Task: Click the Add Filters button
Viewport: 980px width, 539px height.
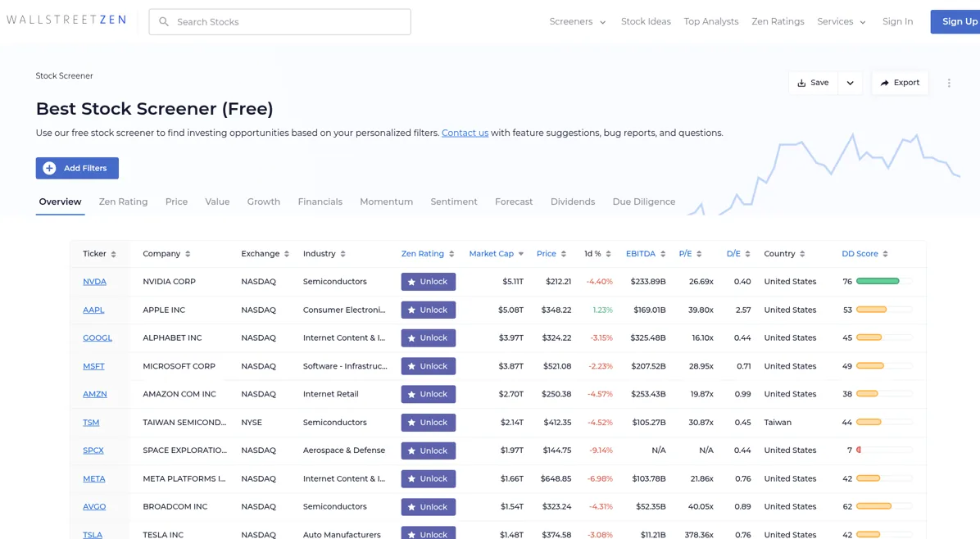Action: (77, 168)
